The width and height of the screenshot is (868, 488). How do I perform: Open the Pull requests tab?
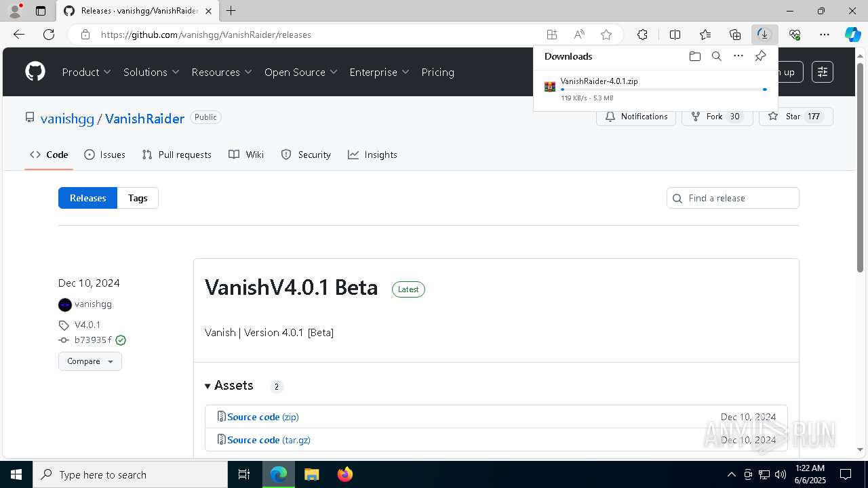tap(176, 155)
